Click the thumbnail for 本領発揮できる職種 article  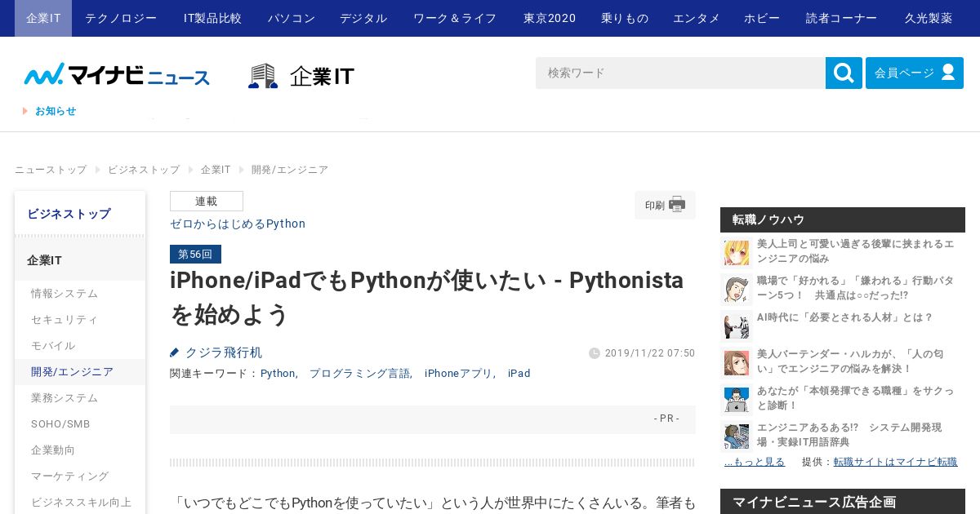(737, 399)
